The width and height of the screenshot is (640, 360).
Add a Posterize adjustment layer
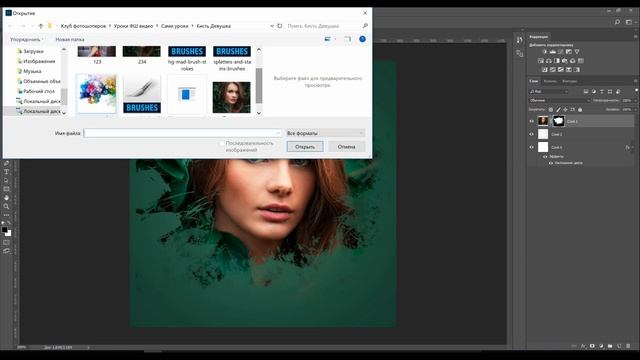click(553, 70)
